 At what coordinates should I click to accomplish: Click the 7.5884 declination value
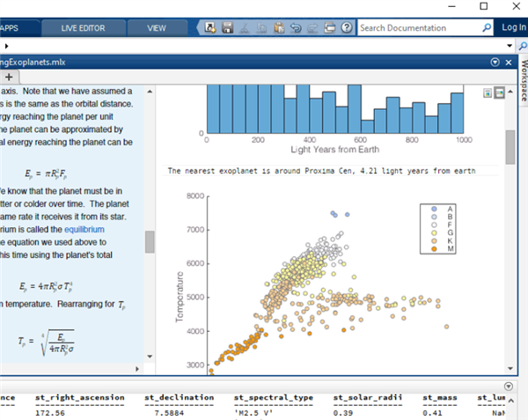pyautogui.click(x=169, y=413)
